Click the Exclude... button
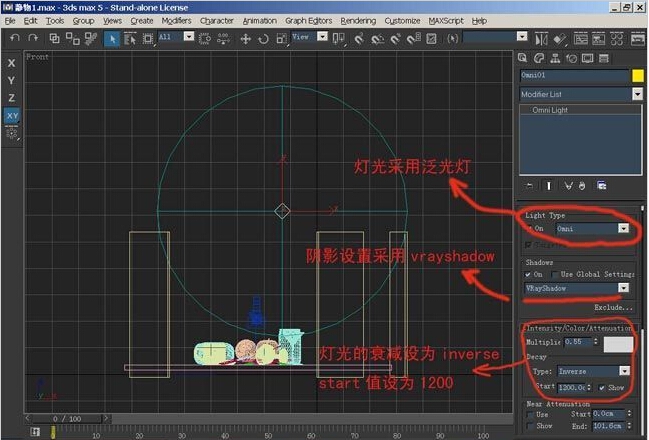Image resolution: width=649 pixels, height=440 pixels. coord(613,308)
